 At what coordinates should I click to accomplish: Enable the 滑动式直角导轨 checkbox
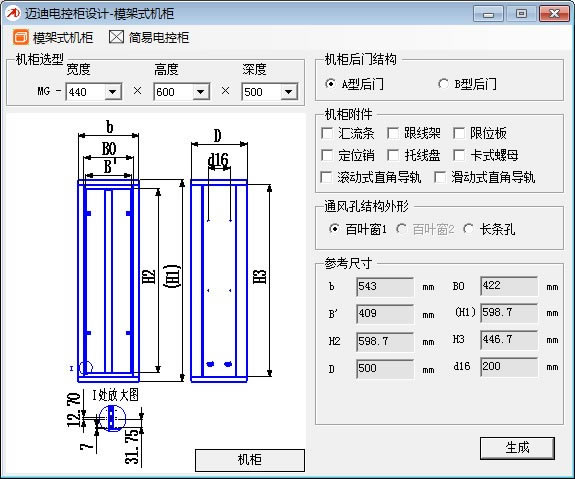pos(440,177)
